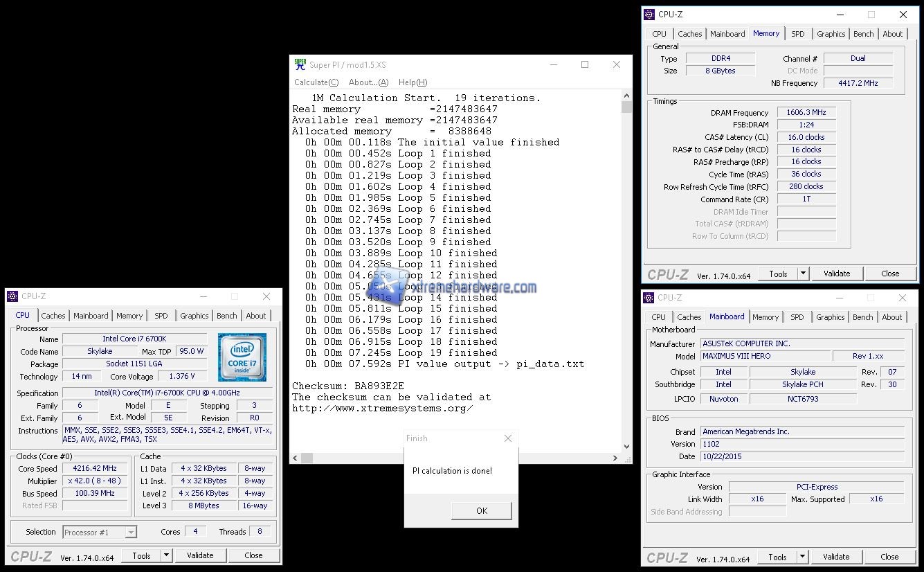This screenshot has height=572, width=924.
Task: Switch to the Caches tab in CPU window
Action: coord(53,316)
